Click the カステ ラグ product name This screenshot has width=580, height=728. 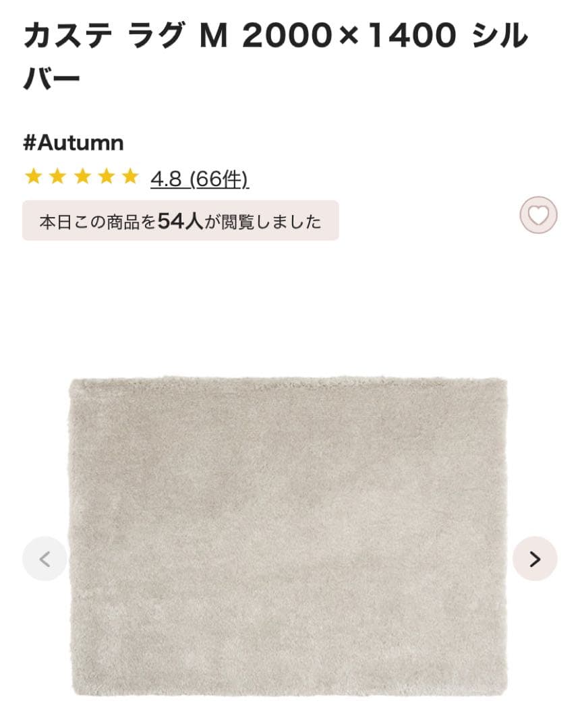coord(104,35)
